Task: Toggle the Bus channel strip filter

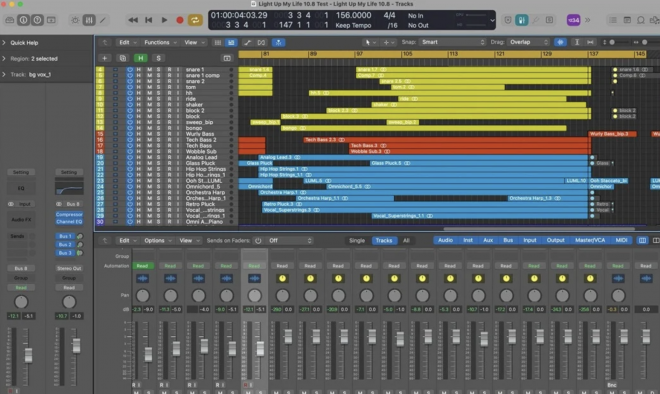Action: coord(508,240)
